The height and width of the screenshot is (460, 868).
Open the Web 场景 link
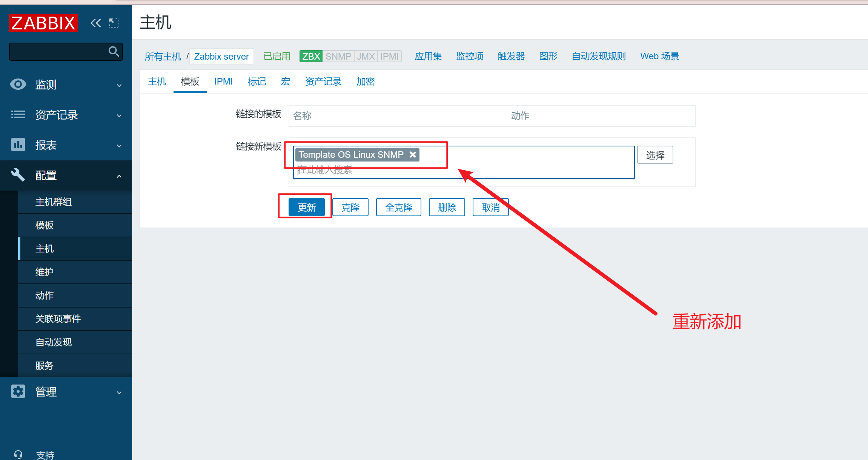click(x=660, y=56)
